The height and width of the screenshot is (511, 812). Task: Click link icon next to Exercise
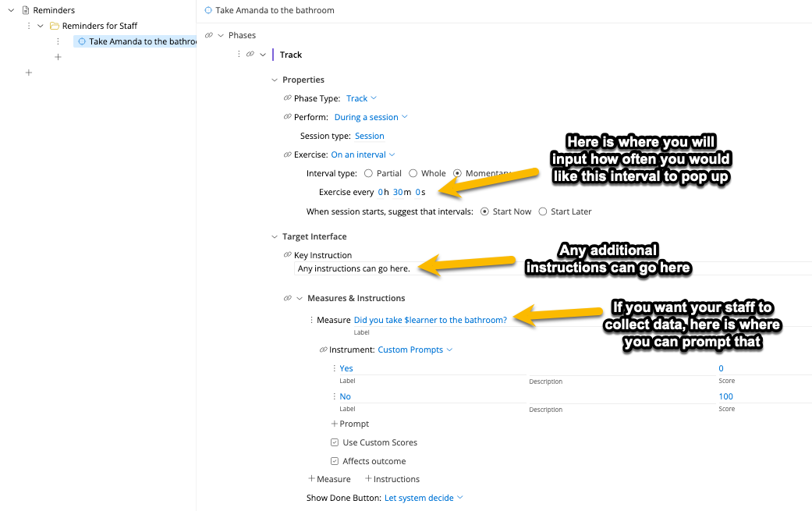287,154
